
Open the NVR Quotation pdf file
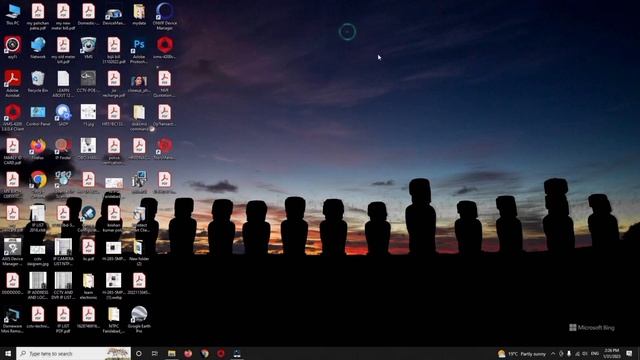164,84
